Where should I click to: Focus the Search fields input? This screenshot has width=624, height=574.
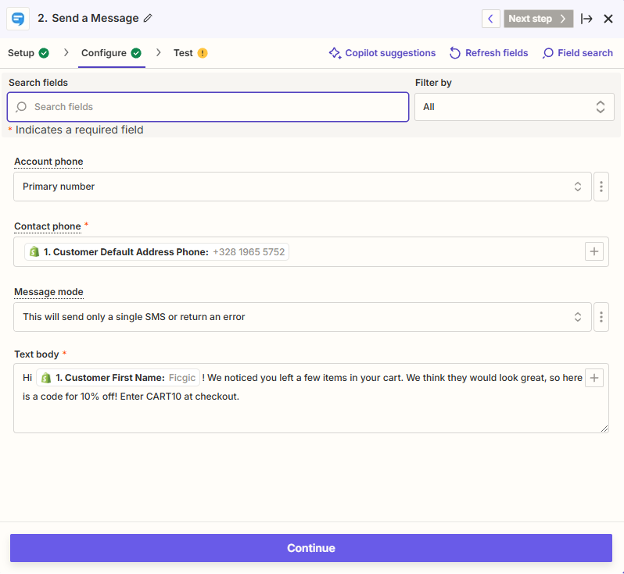pyautogui.click(x=208, y=107)
